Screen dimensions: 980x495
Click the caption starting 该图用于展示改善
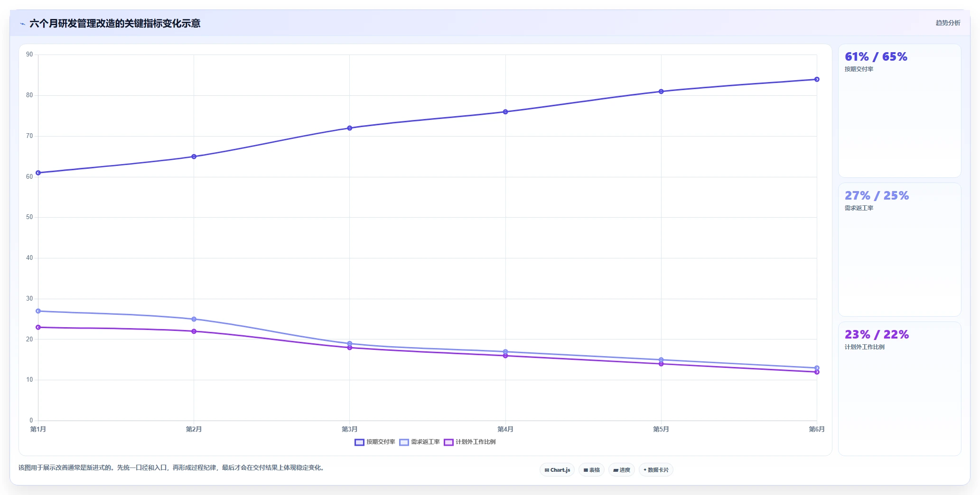(x=172, y=467)
